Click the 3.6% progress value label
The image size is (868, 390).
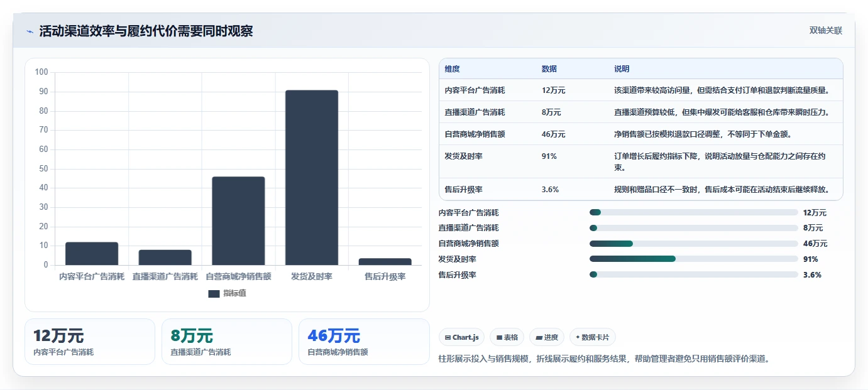(812, 274)
